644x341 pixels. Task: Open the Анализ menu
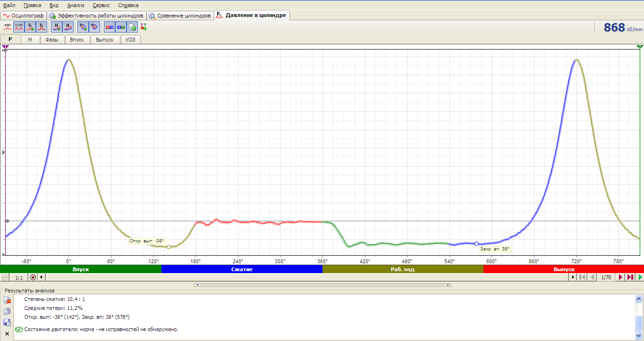pos(76,5)
